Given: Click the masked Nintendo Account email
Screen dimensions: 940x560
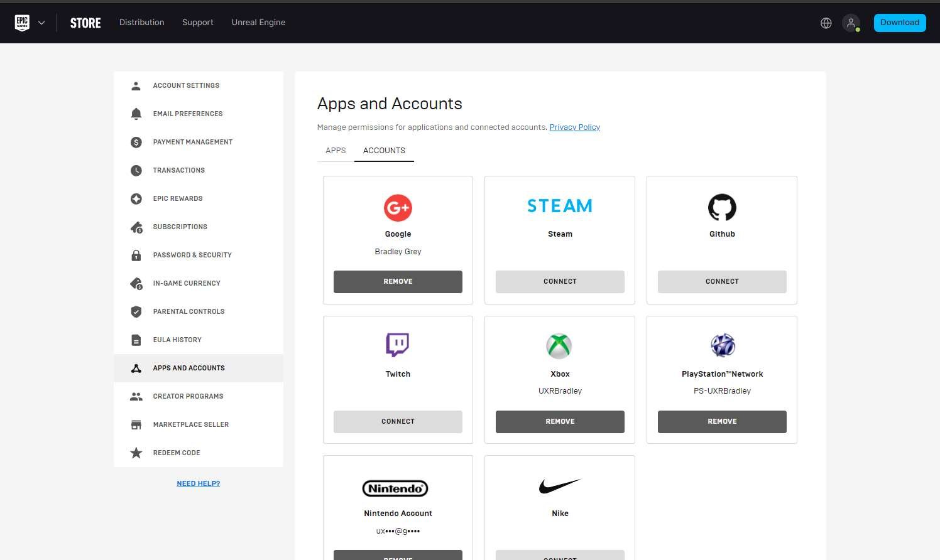Looking at the screenshot, I should click(398, 531).
